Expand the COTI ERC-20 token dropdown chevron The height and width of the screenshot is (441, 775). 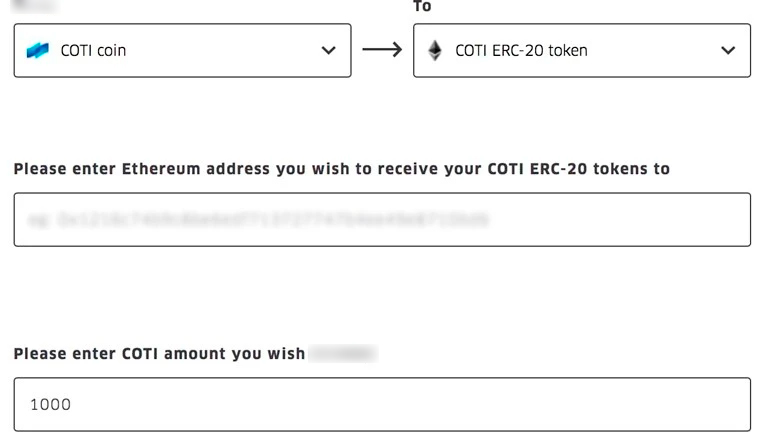(x=728, y=50)
